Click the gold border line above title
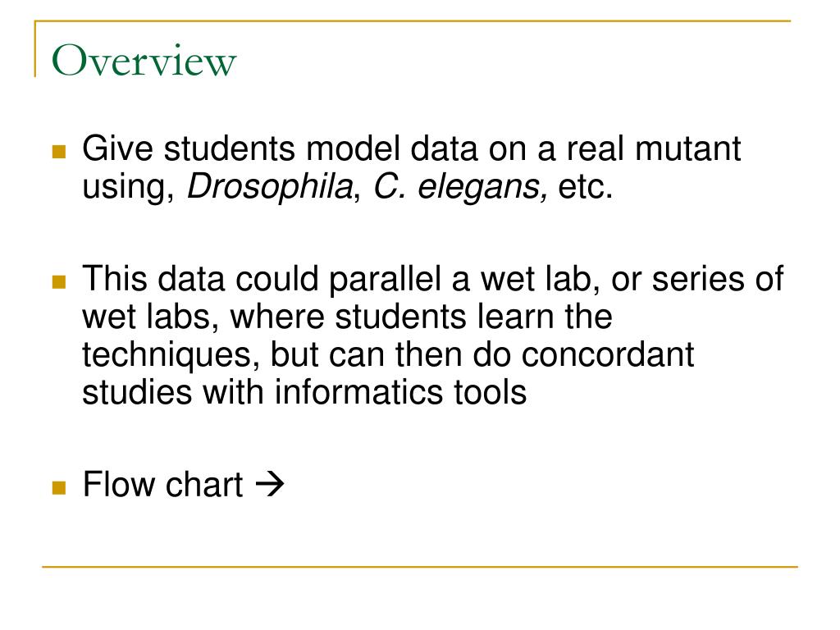This screenshot has height=630, width=840. tap(413, 21)
